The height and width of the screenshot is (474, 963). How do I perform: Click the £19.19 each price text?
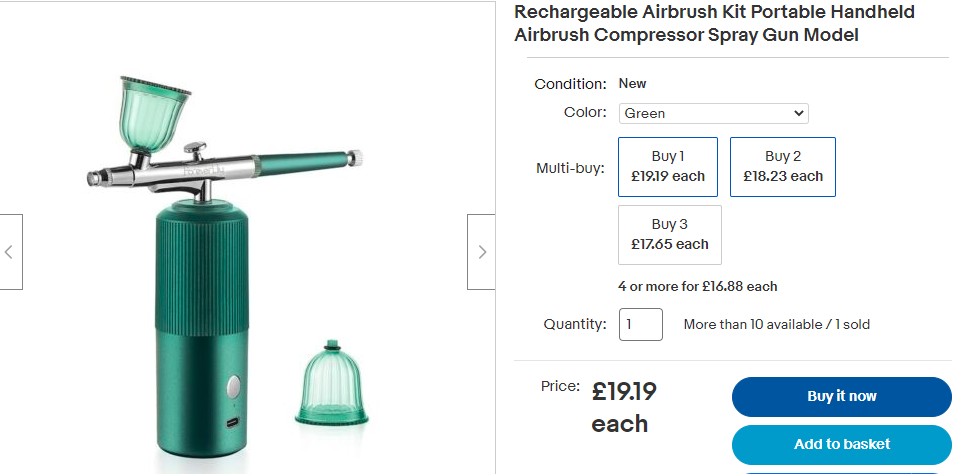(x=624, y=406)
